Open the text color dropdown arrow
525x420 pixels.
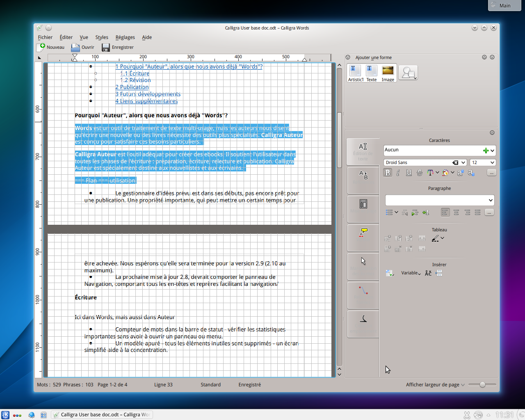pyautogui.click(x=437, y=173)
